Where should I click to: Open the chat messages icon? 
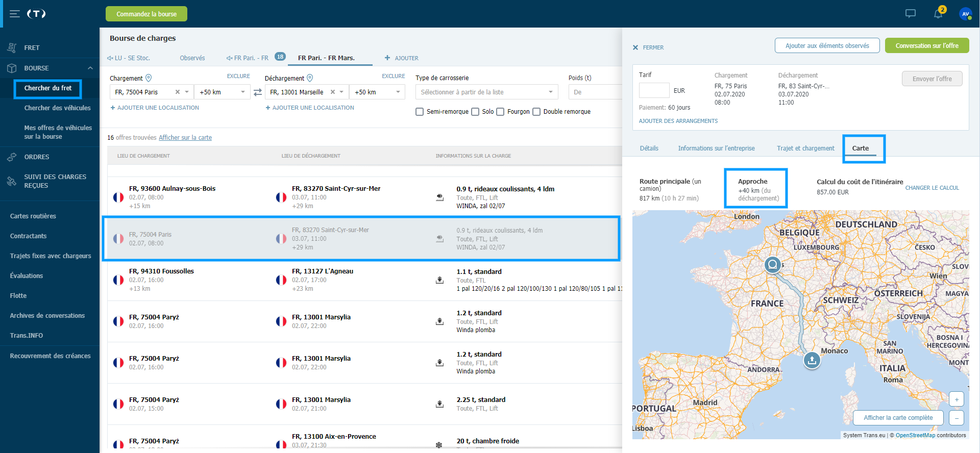(x=911, y=14)
